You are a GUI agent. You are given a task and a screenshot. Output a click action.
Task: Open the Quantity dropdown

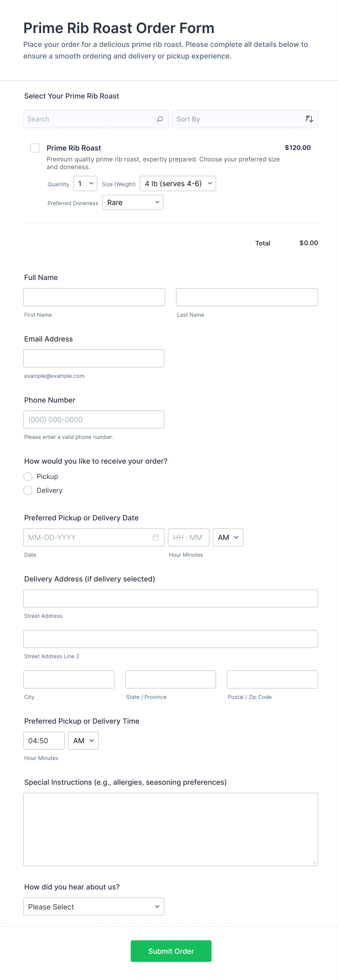click(x=85, y=183)
